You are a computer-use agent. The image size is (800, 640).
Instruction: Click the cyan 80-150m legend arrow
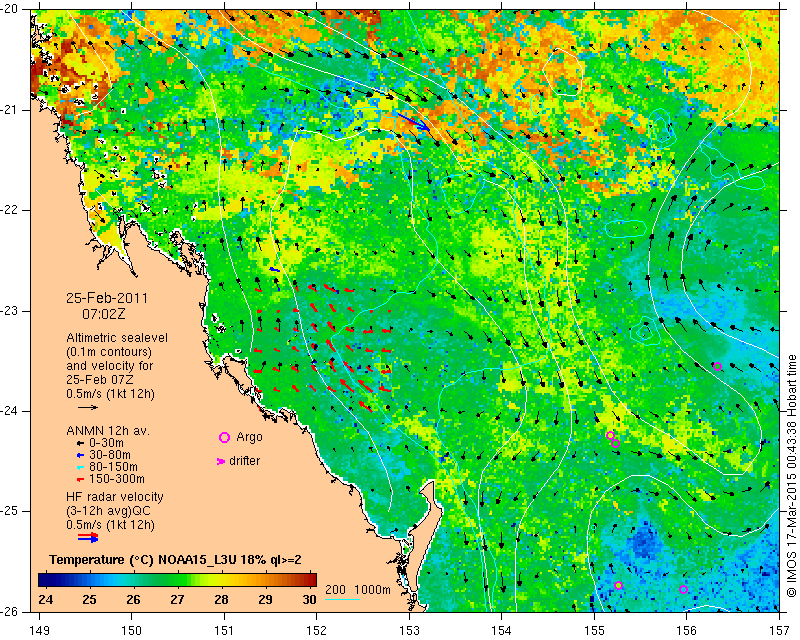(80, 467)
